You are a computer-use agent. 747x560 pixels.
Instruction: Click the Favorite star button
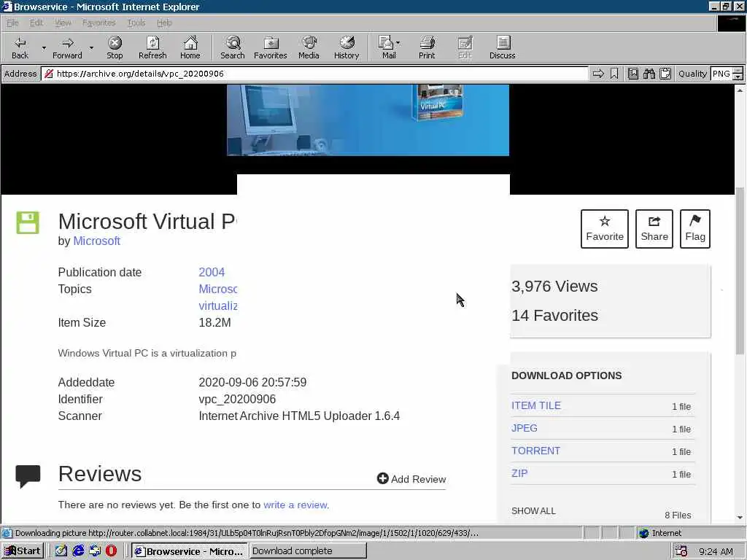(x=605, y=229)
